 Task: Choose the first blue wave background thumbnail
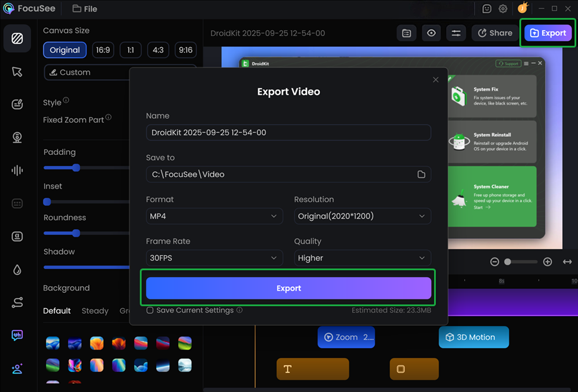pos(53,343)
